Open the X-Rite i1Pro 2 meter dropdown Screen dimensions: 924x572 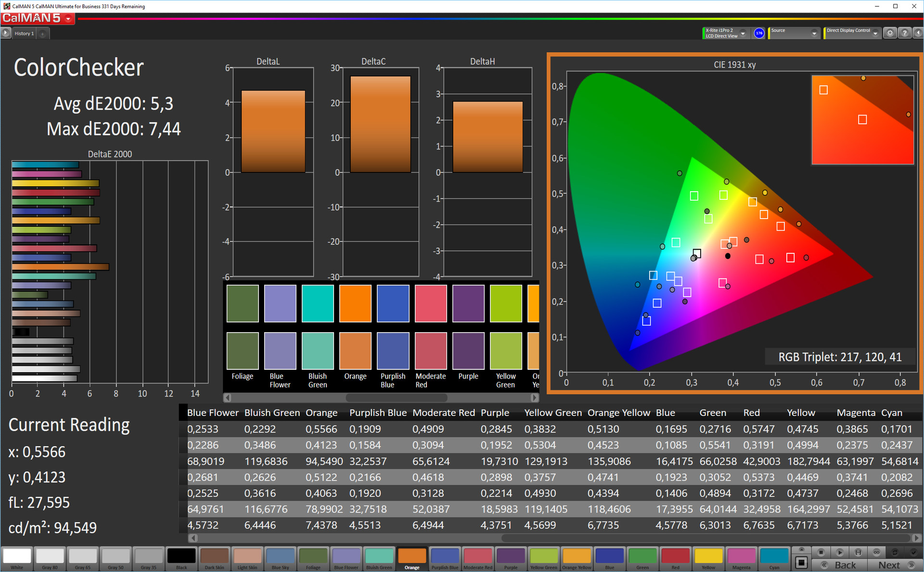point(743,33)
